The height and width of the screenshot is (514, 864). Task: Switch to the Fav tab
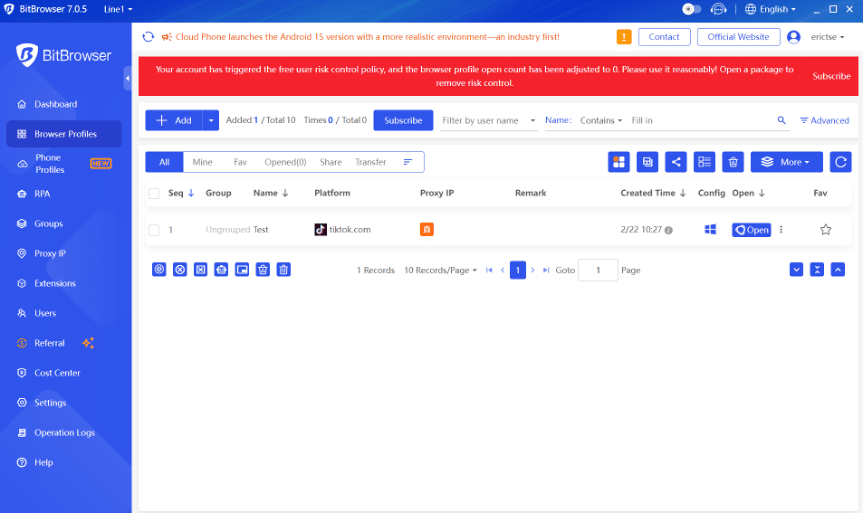point(240,162)
